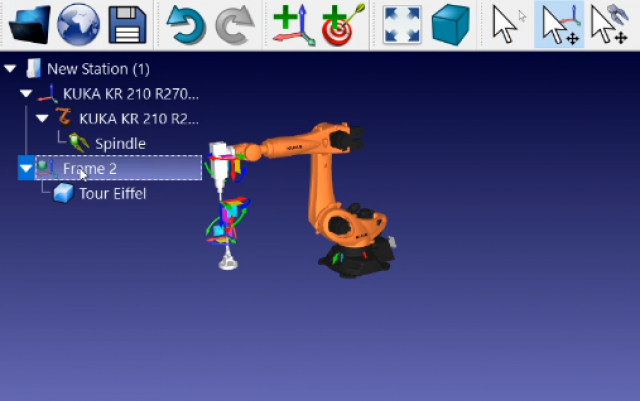640x401 pixels.
Task: Open the local library folder icon
Action: (29, 25)
